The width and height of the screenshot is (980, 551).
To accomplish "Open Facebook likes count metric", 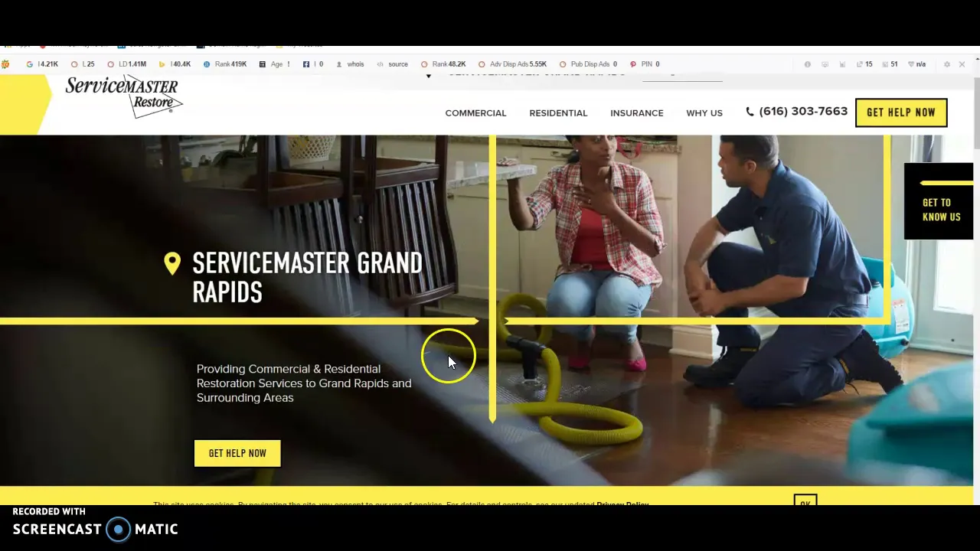I will click(313, 64).
